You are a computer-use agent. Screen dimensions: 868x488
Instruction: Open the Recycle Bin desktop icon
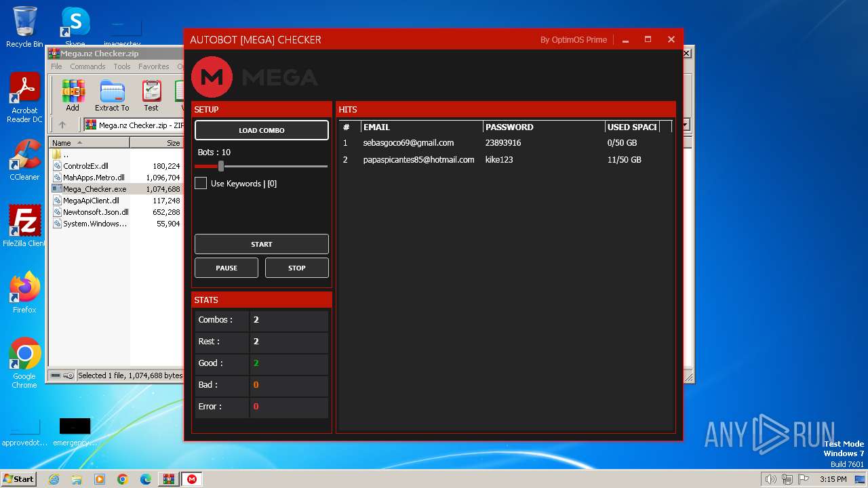pyautogui.click(x=24, y=27)
